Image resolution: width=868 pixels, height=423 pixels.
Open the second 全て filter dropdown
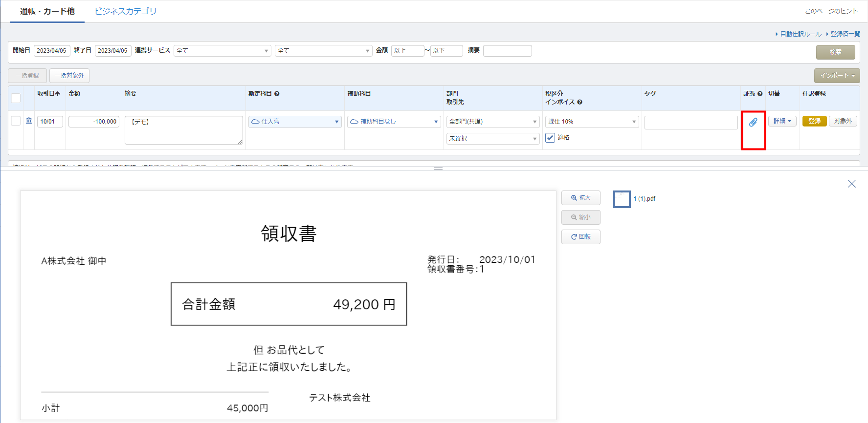[x=324, y=51]
